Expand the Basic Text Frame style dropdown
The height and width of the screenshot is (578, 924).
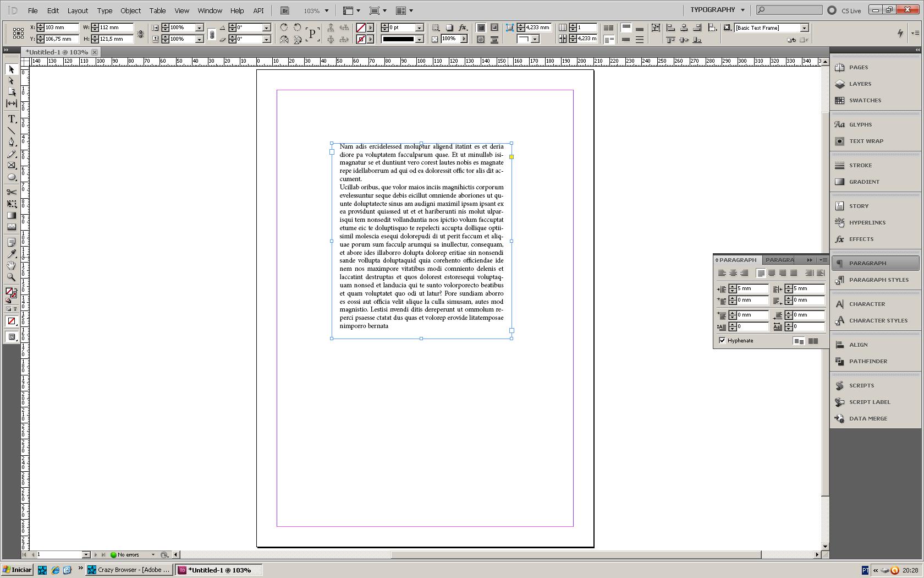(804, 28)
